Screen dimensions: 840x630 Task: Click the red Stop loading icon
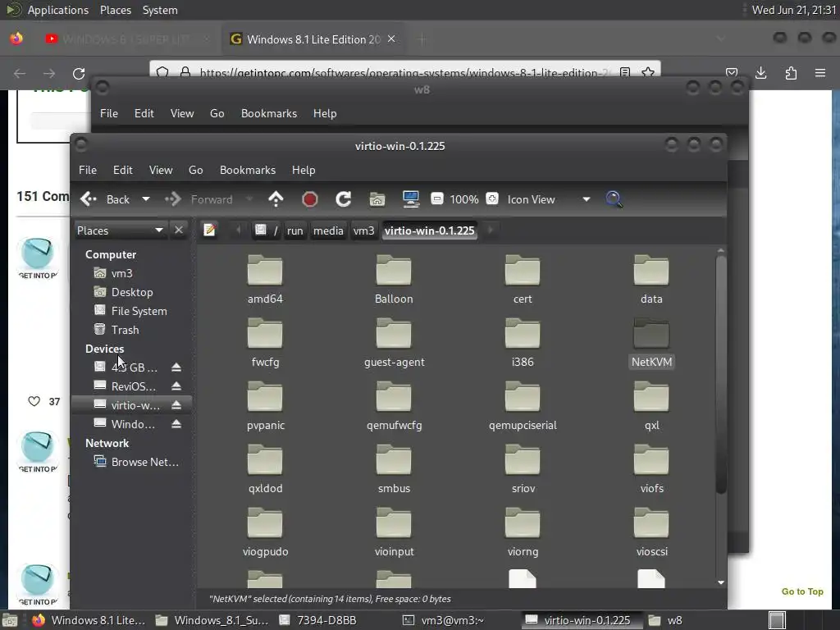(309, 199)
